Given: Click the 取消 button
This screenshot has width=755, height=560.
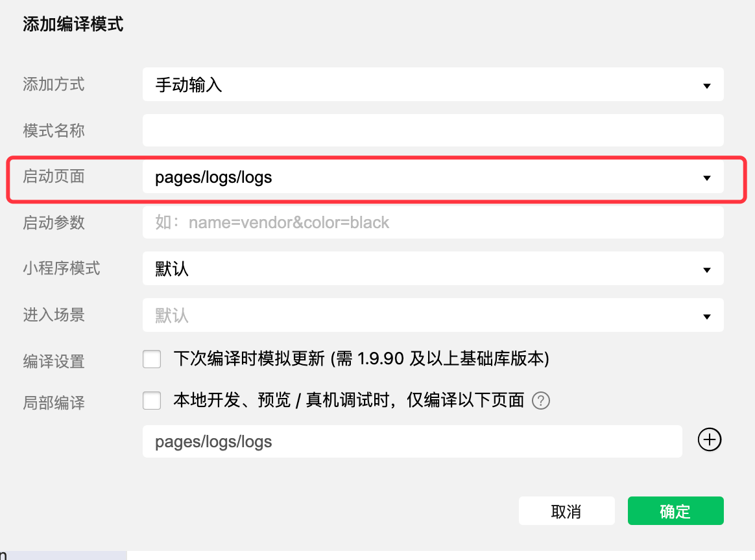Looking at the screenshot, I should (567, 511).
